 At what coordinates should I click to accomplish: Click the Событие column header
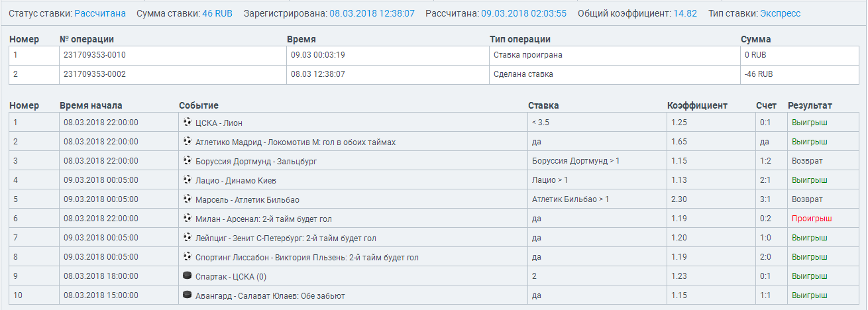click(x=199, y=105)
